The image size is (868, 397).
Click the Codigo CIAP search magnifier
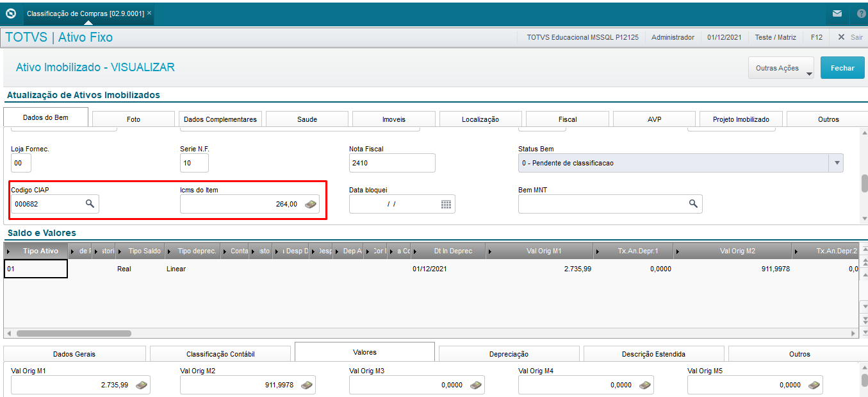click(90, 204)
